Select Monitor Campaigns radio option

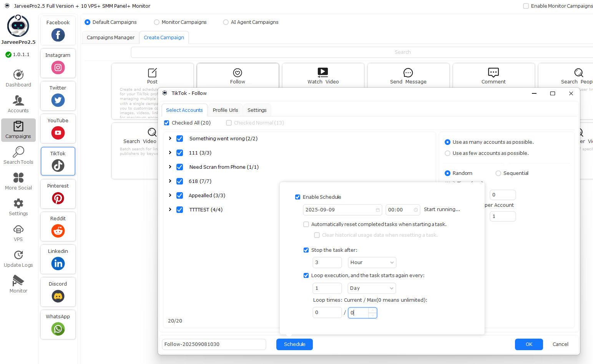[x=156, y=22]
